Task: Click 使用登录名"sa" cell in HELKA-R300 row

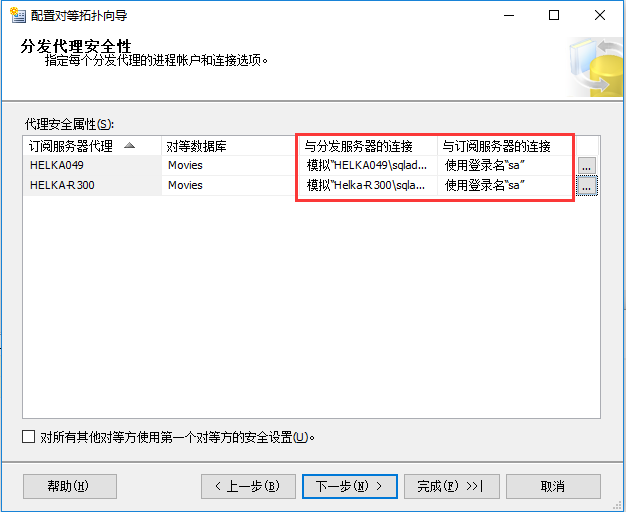Action: coord(506,185)
